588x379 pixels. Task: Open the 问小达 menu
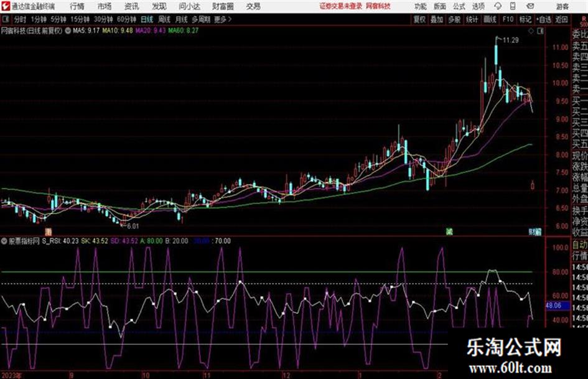[x=189, y=6]
